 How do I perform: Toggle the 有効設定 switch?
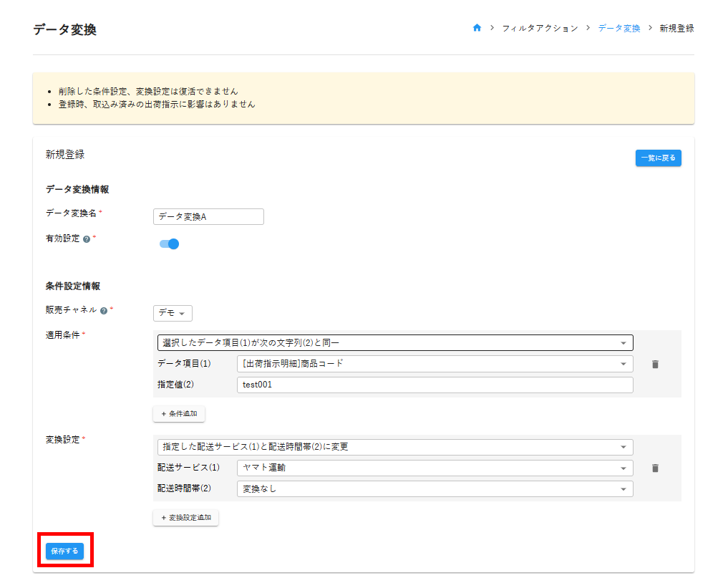(x=169, y=244)
